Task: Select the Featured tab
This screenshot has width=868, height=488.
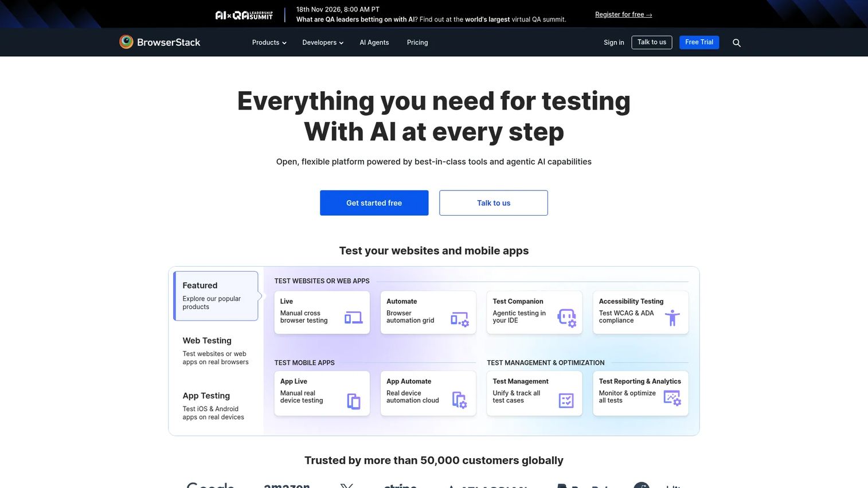Action: 216,296
